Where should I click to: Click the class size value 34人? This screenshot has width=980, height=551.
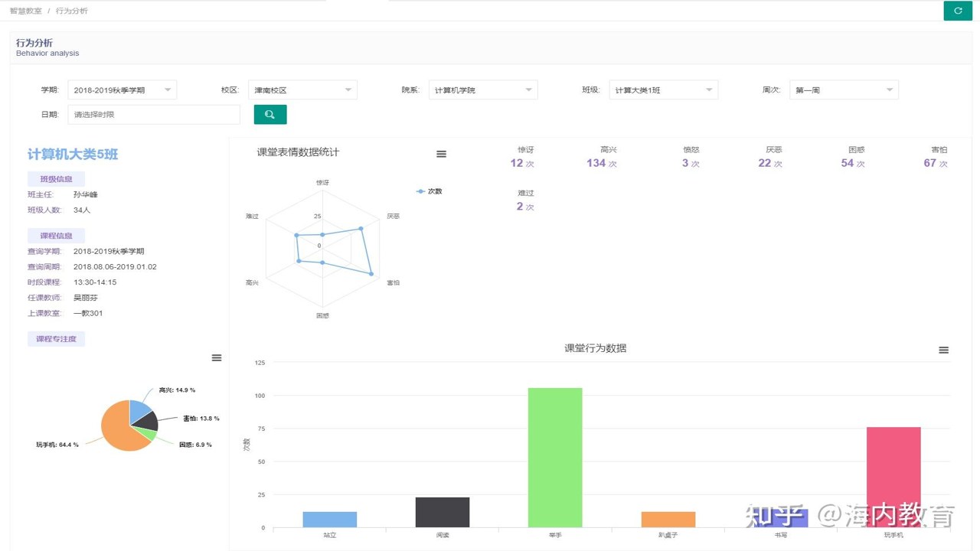82,210
